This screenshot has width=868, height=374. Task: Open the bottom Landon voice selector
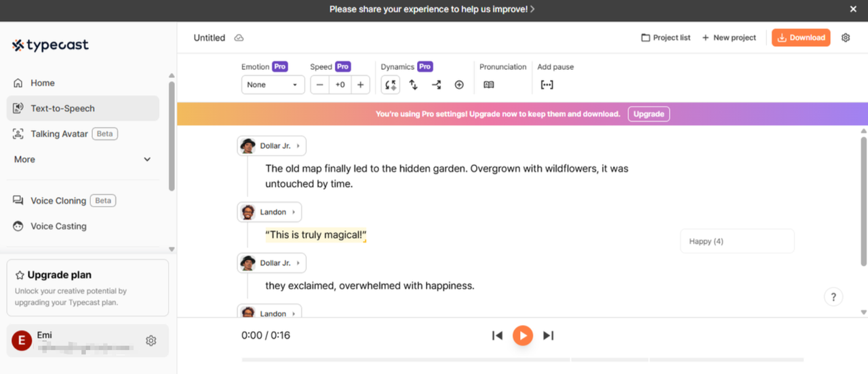pyautogui.click(x=269, y=312)
